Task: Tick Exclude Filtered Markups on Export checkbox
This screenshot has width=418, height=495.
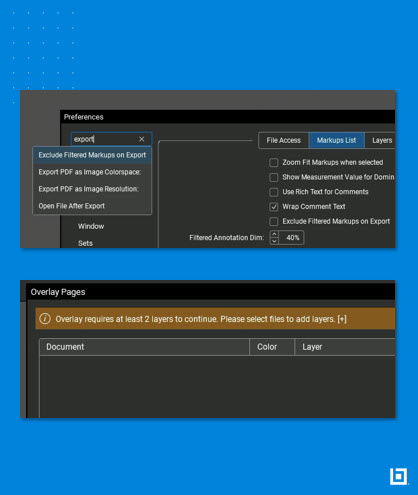Action: click(x=274, y=221)
